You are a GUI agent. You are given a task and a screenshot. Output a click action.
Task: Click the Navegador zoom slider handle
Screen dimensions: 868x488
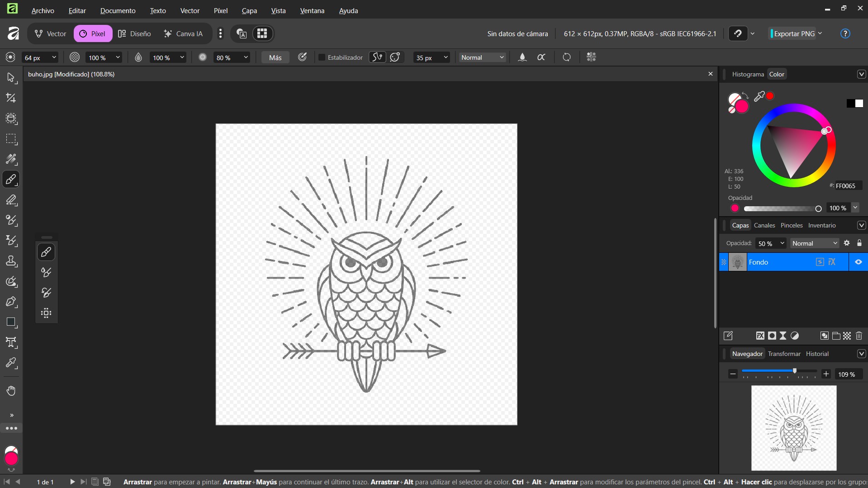[x=795, y=371]
